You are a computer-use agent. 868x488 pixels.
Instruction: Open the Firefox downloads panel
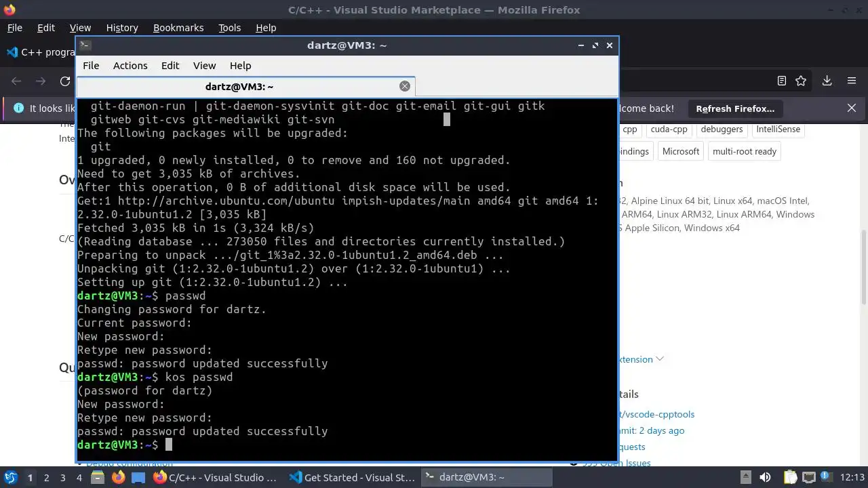(x=827, y=81)
